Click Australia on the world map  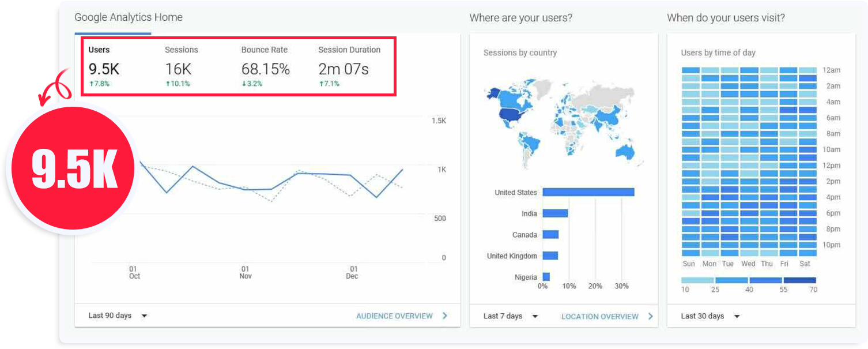point(625,151)
